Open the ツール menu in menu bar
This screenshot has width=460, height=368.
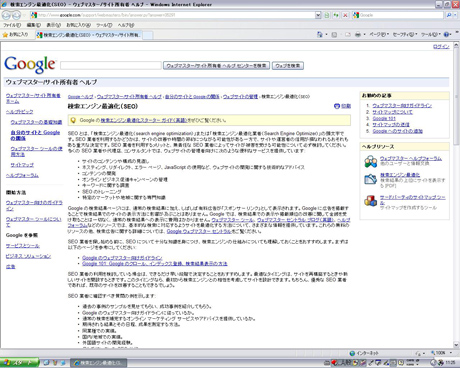[x=104, y=25]
